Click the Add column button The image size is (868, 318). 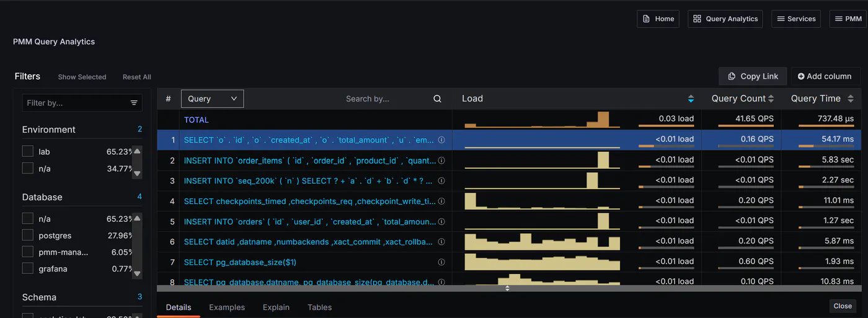(x=825, y=76)
